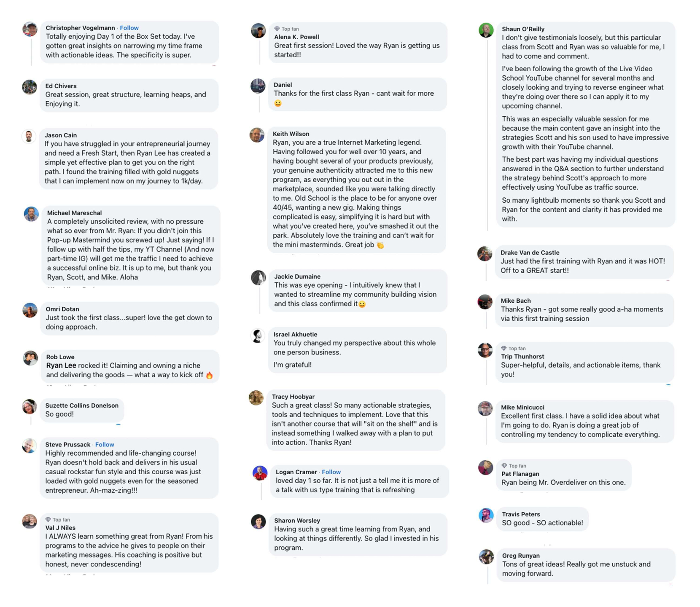Open Shaun O'Reilly's avatar
Image resolution: width=700 pixels, height=607 pixels.
coord(486,30)
